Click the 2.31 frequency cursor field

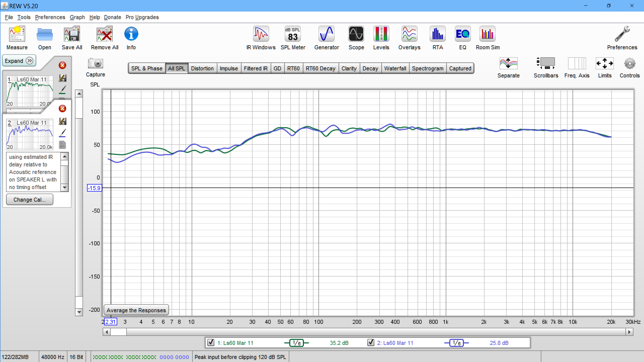111,322
